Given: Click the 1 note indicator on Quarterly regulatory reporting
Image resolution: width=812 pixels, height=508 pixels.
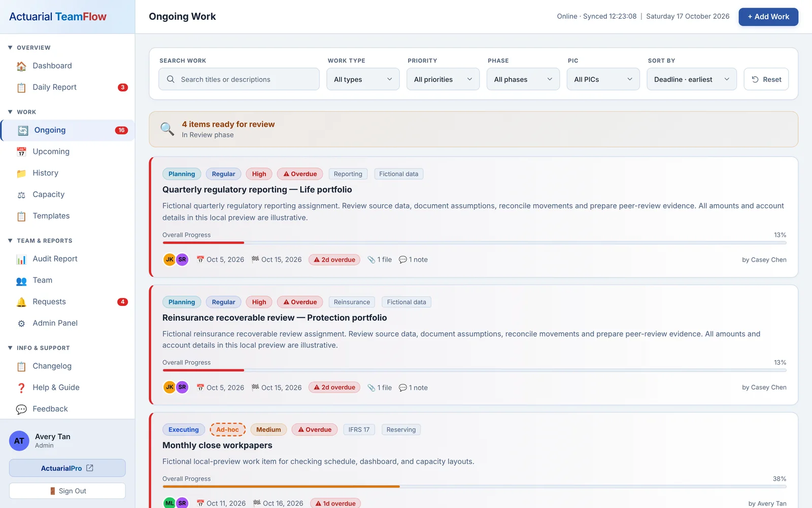Looking at the screenshot, I should [x=414, y=260].
